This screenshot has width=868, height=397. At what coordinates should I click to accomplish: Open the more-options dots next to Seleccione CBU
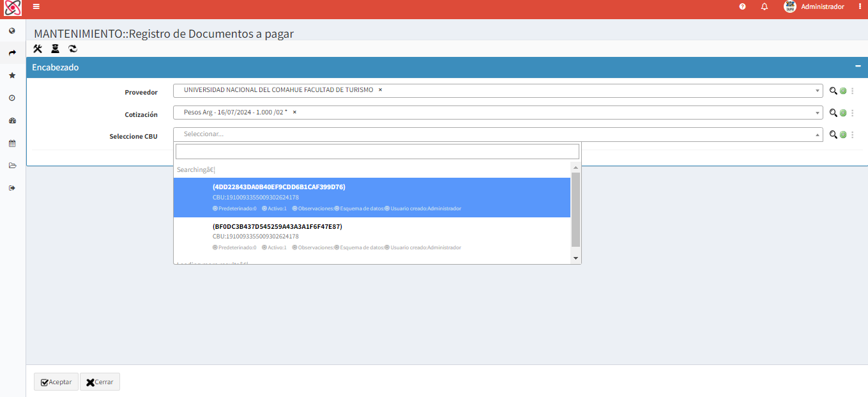(x=852, y=134)
